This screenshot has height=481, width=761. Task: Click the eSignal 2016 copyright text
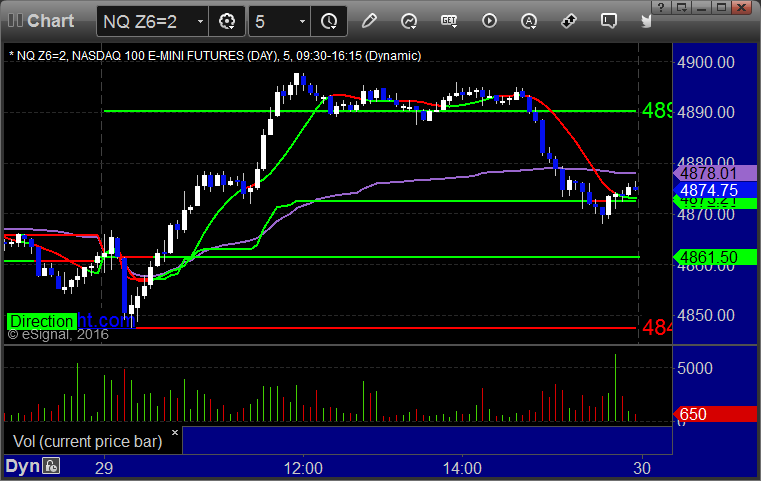[x=58, y=334]
